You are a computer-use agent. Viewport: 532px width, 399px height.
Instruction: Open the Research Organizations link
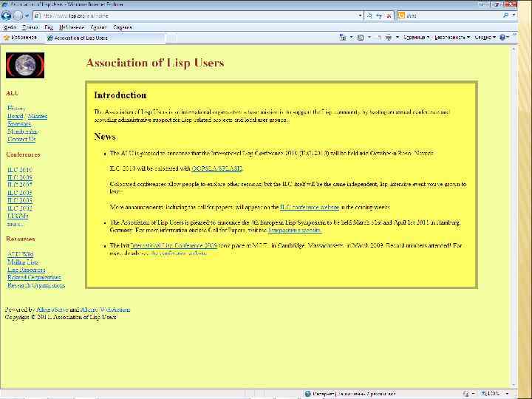[x=36, y=285]
